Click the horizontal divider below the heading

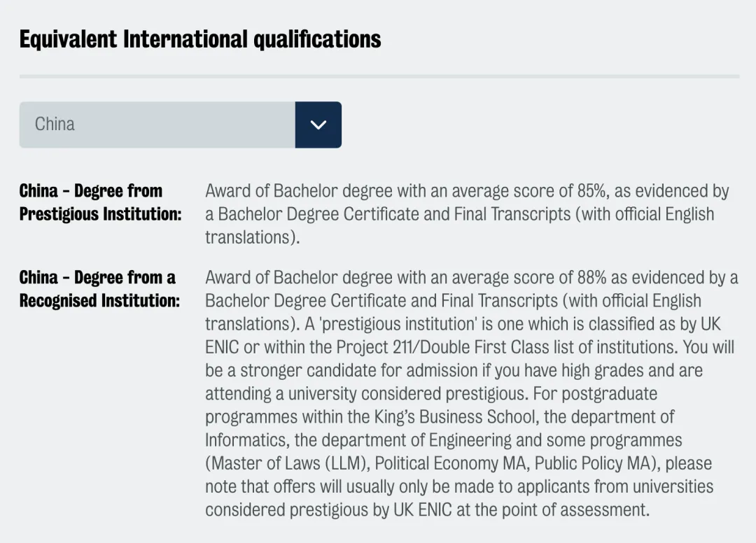[379, 76]
